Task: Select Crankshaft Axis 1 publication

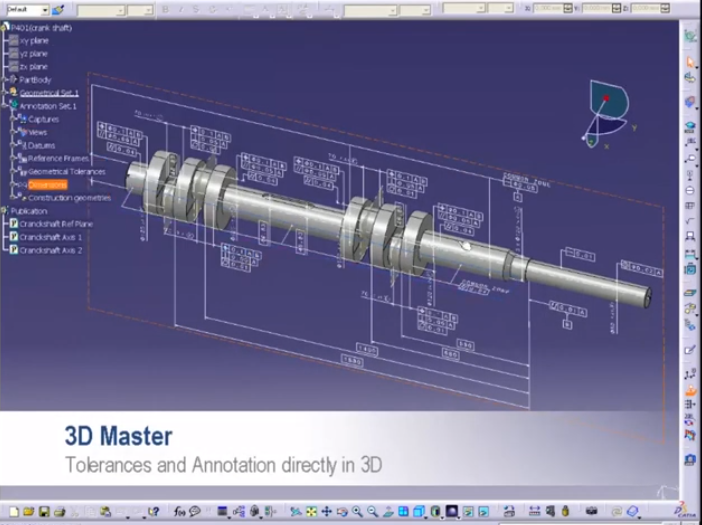Action: pos(51,237)
